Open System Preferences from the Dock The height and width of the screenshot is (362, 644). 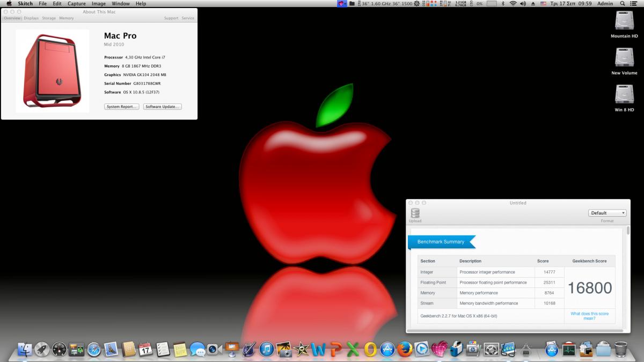coord(491,350)
